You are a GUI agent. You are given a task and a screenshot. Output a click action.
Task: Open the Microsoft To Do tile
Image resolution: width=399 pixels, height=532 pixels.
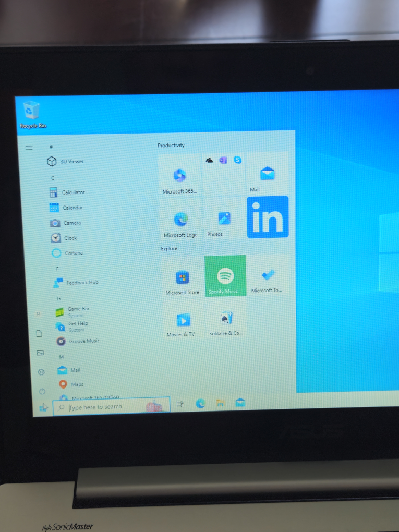coord(268,275)
